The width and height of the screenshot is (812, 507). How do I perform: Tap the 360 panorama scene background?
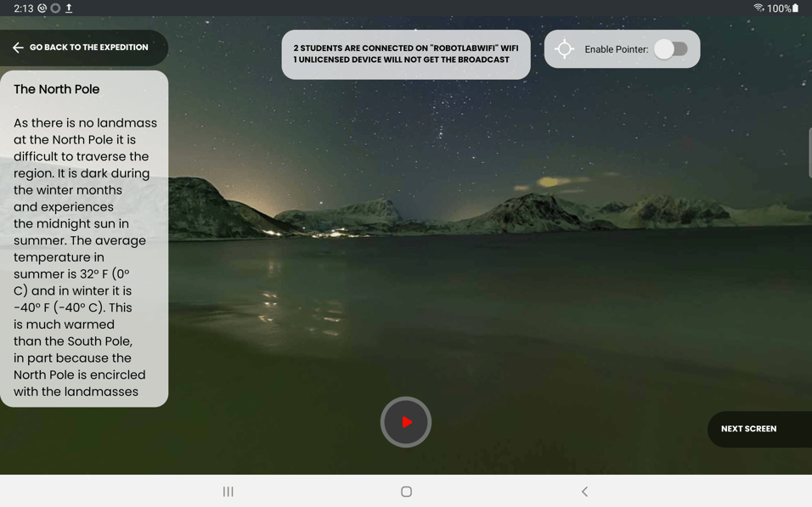pyautogui.click(x=510, y=255)
